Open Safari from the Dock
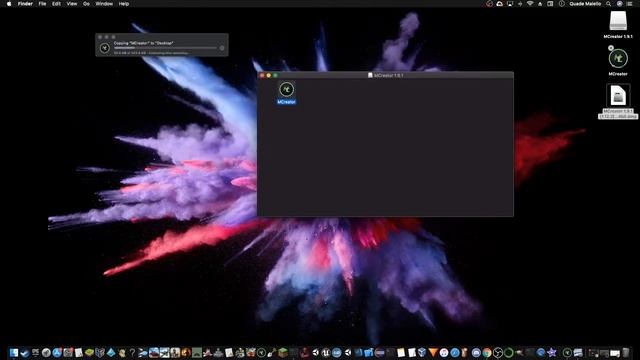 455,353
